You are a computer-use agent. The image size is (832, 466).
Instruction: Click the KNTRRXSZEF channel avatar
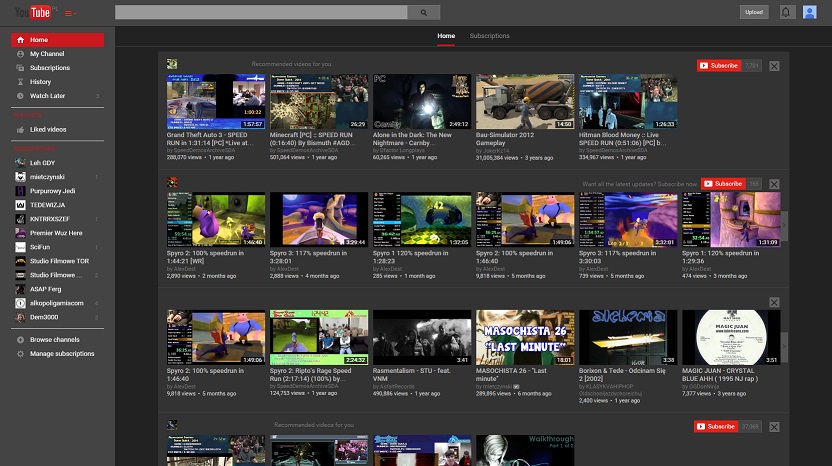point(20,219)
